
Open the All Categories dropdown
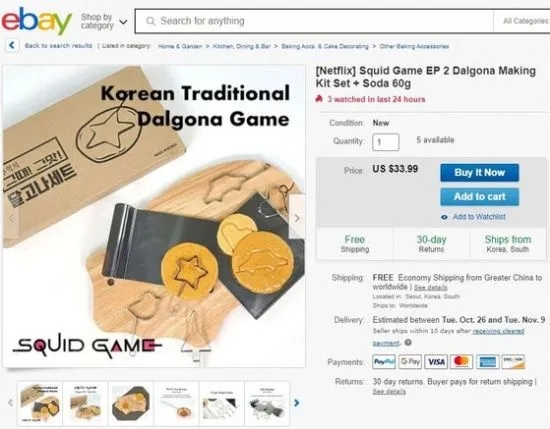click(525, 21)
